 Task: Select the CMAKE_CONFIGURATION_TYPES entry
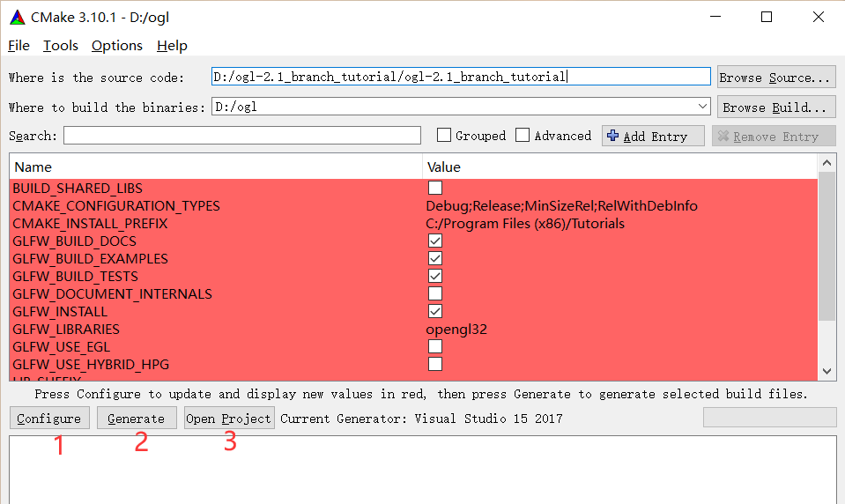tap(116, 206)
